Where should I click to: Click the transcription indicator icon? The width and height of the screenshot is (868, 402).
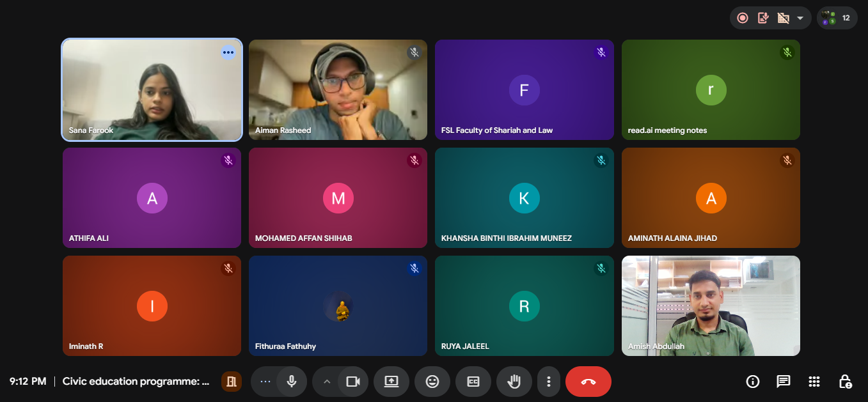762,18
